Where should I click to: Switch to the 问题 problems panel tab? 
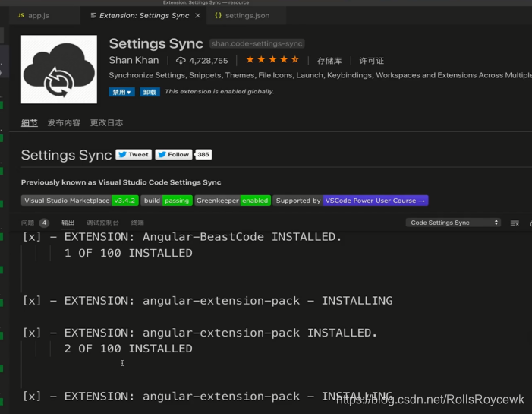click(x=27, y=223)
